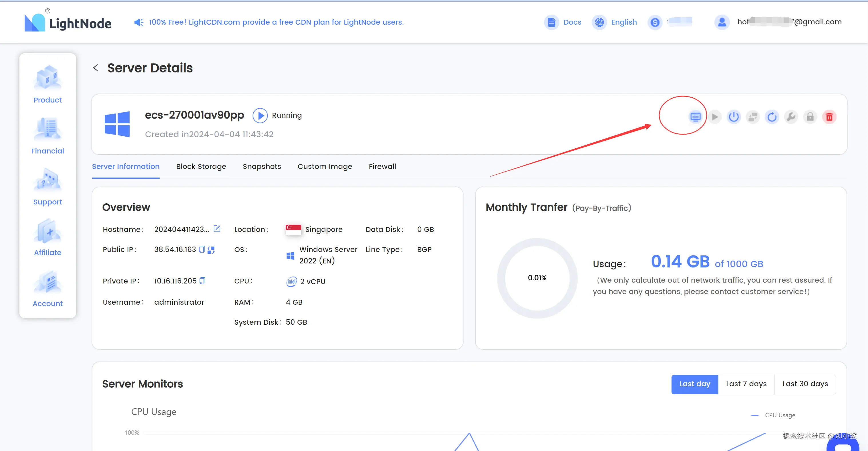The height and width of the screenshot is (451, 868).
Task: Select Last 30 days monitor range
Action: [x=805, y=384]
